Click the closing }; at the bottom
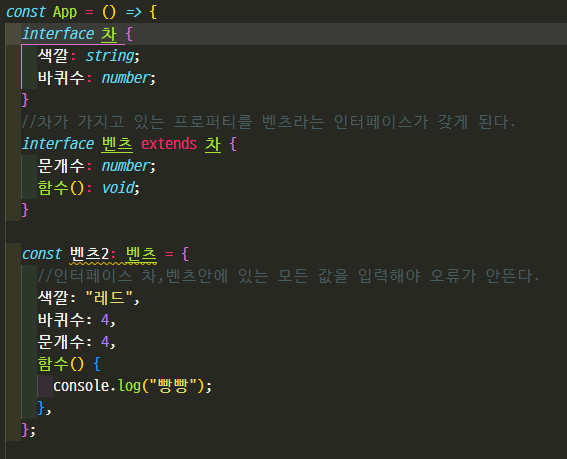567x459 pixels. (29, 430)
